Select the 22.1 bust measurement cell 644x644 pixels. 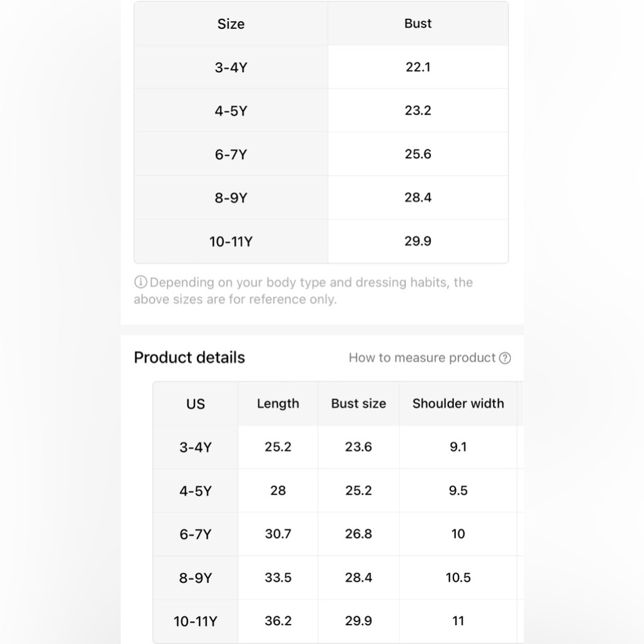point(418,67)
